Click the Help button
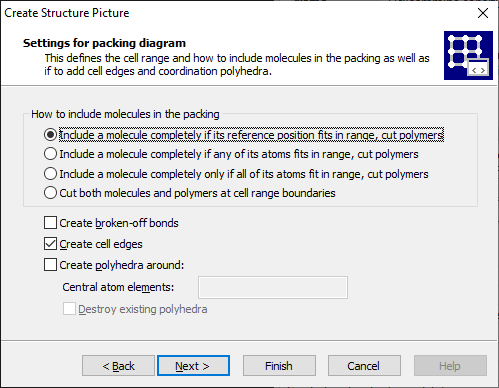 (450, 366)
